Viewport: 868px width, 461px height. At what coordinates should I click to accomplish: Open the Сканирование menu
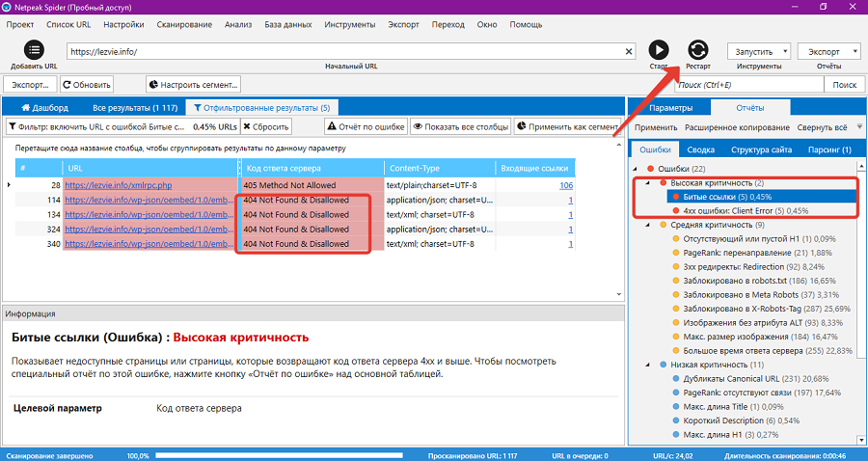tap(184, 24)
